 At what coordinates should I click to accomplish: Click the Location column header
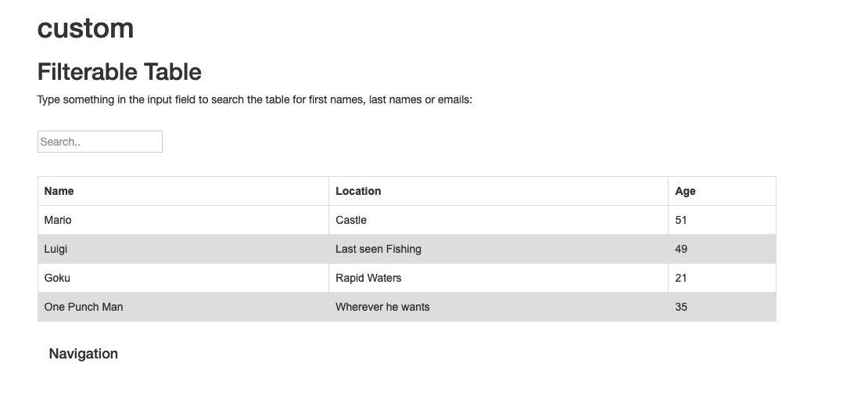(x=358, y=191)
